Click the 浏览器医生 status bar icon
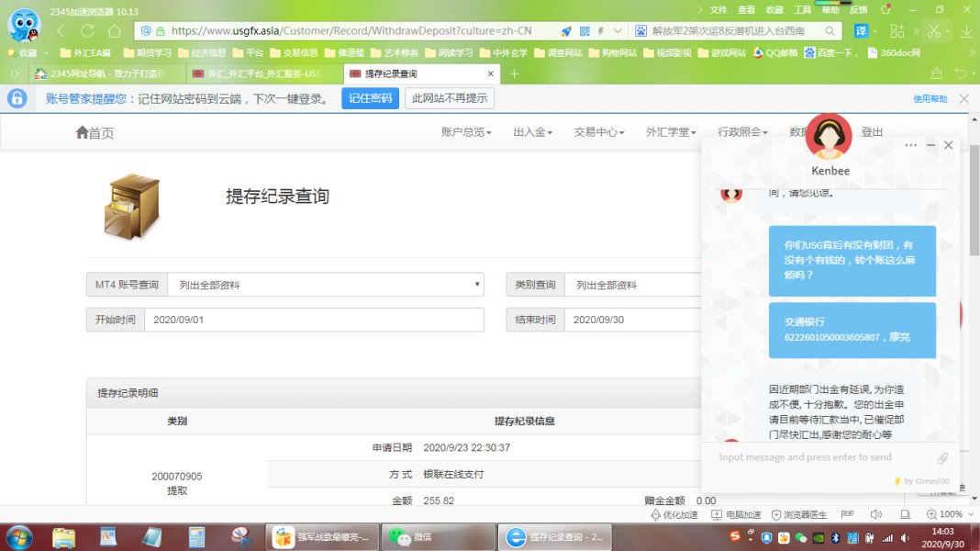 click(798, 514)
